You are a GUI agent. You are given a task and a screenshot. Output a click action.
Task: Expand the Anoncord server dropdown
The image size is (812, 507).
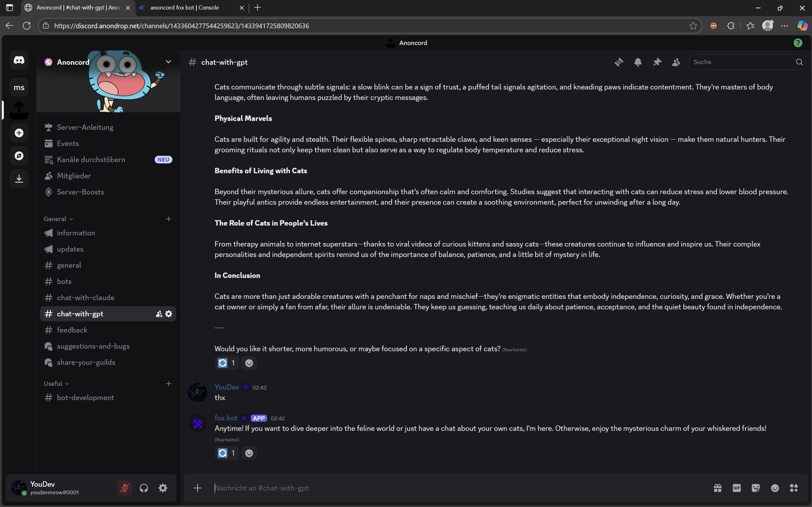tap(168, 62)
